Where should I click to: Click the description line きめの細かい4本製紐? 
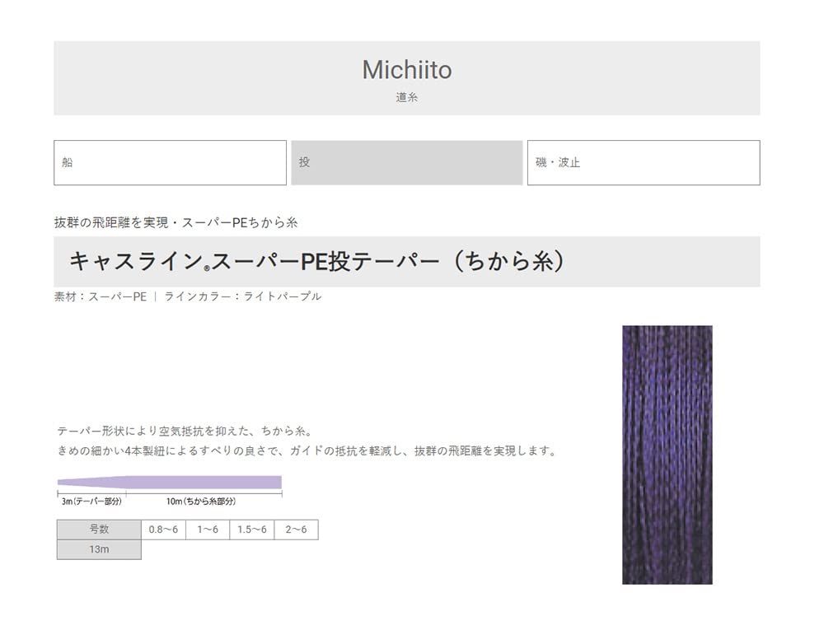(x=307, y=450)
